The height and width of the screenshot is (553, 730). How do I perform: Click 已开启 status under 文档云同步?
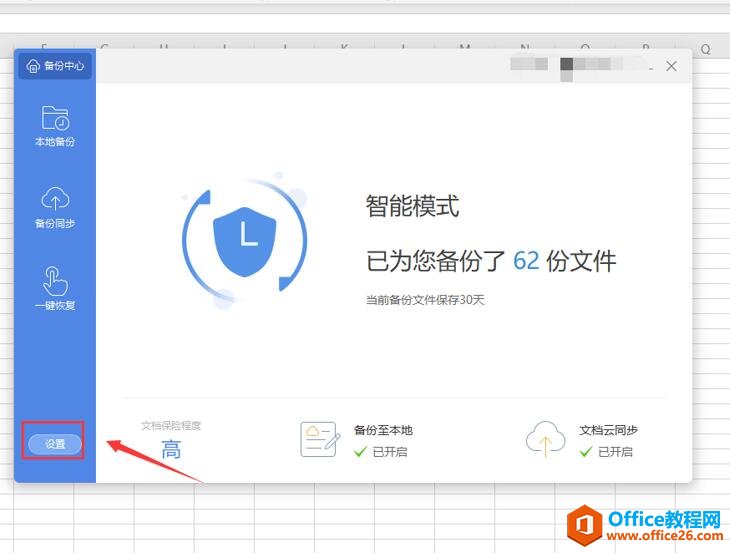pyautogui.click(x=615, y=452)
